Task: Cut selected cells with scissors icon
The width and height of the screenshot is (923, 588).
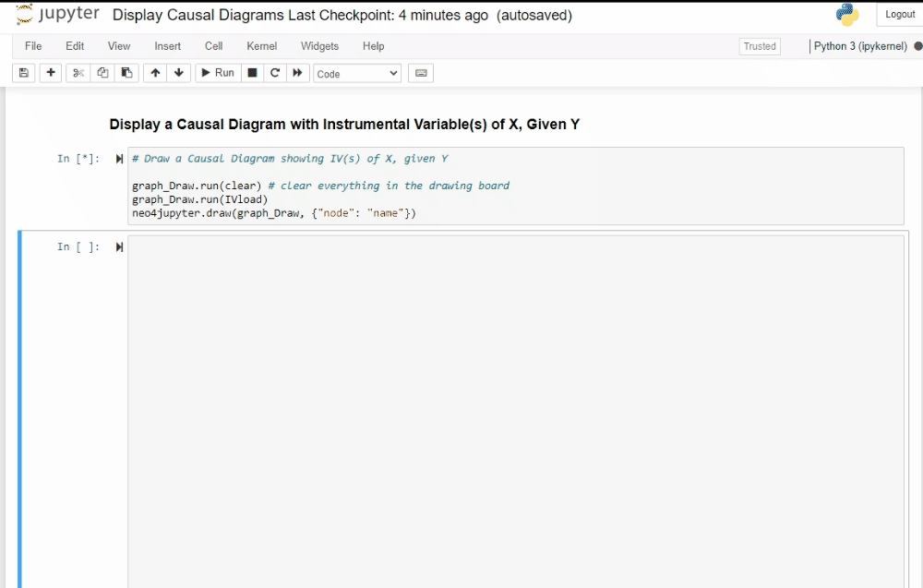Action: pos(78,73)
